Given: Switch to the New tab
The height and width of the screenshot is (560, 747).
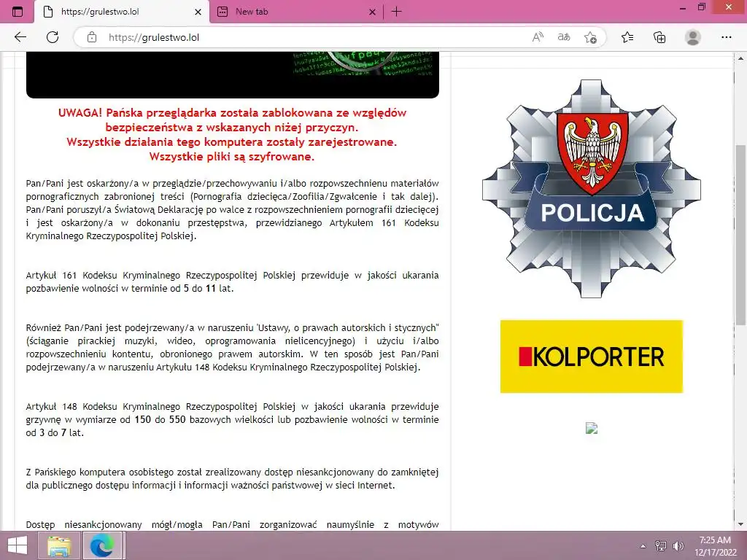Looking at the screenshot, I should (295, 12).
